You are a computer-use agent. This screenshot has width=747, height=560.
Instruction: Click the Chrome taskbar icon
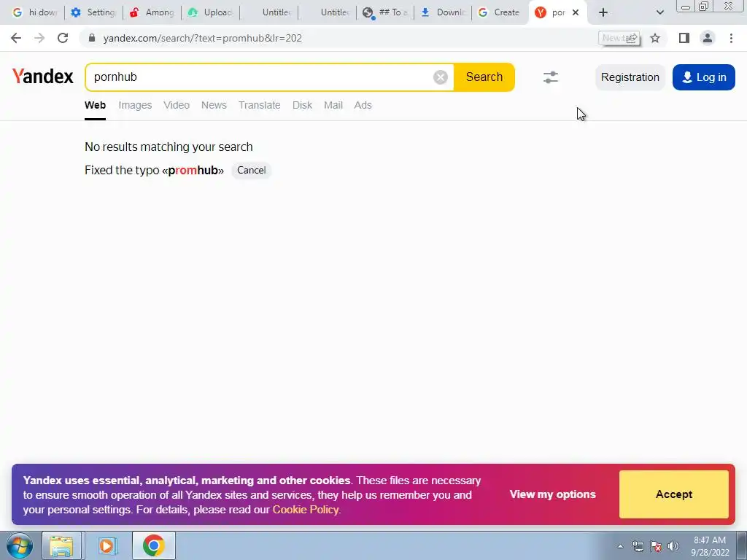[153, 545]
